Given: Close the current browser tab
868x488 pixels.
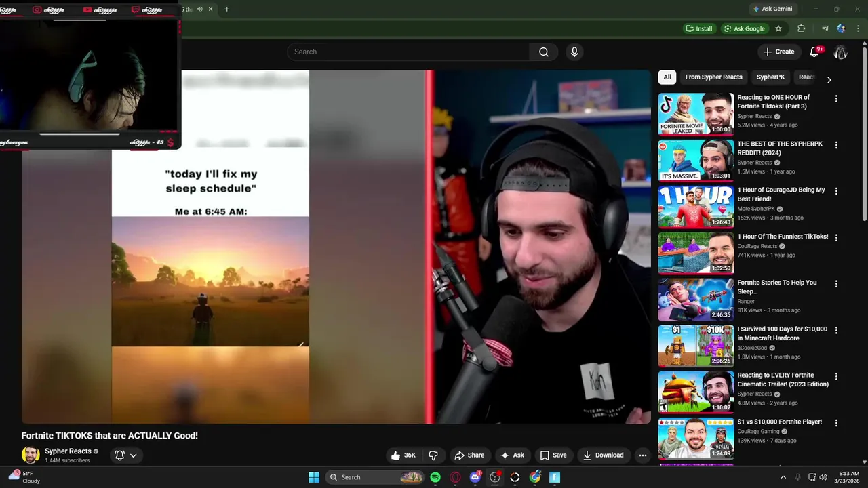Looking at the screenshot, I should point(210,9).
